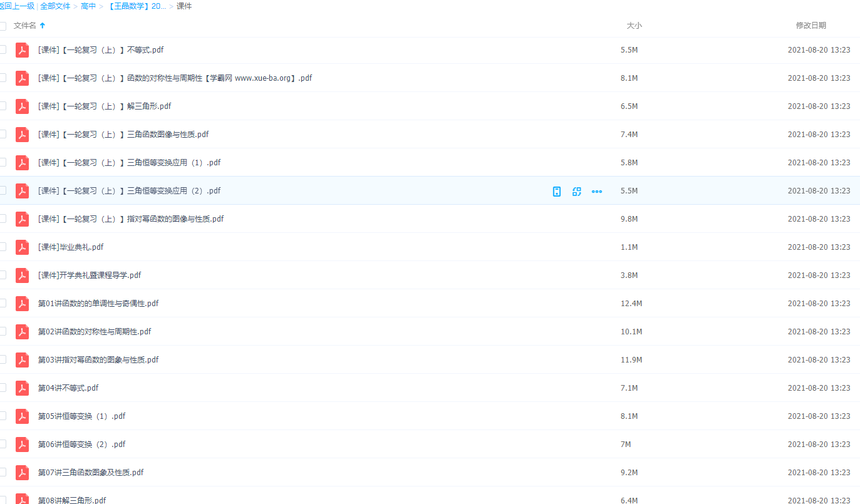The image size is (860, 504).
Task: Go to 全部文件 in the breadcrumb
Action: coord(55,6)
